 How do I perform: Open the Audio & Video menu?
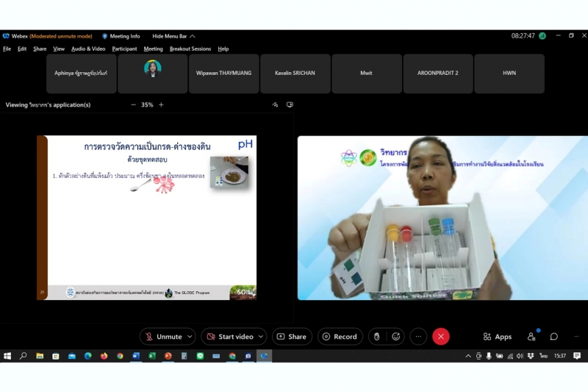click(x=88, y=49)
